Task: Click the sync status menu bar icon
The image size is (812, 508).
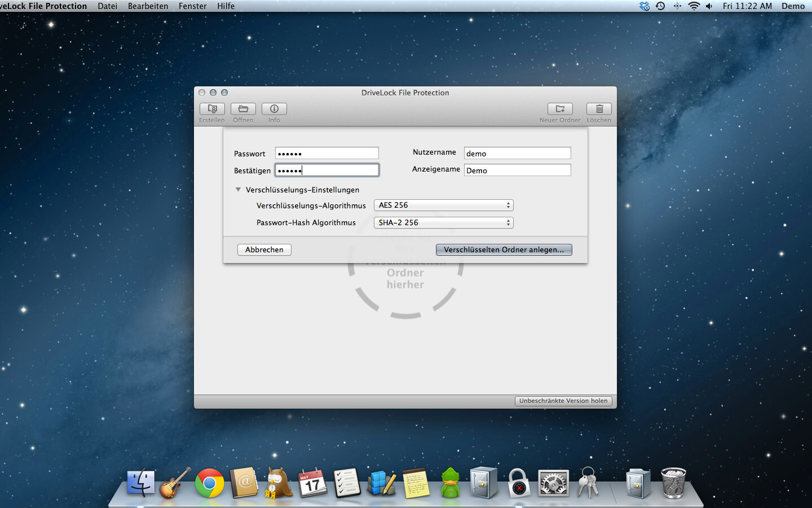Action: point(645,6)
